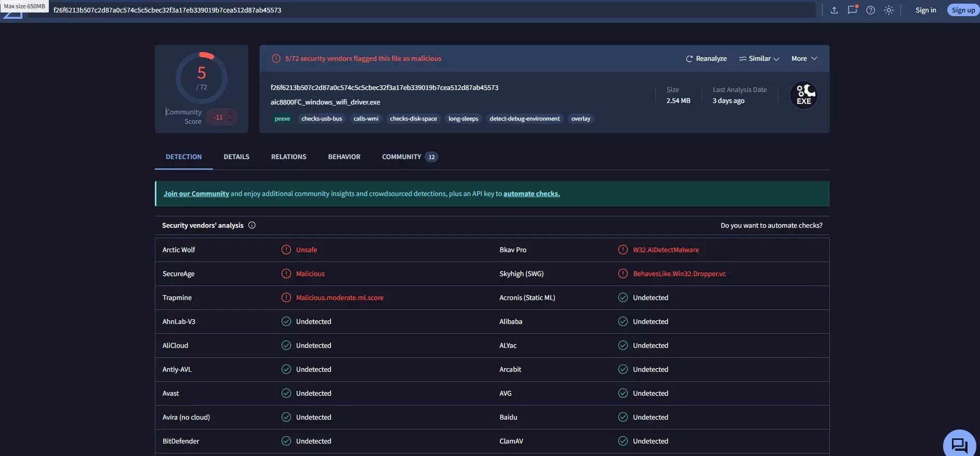The width and height of the screenshot is (980, 456).
Task: Click the upload file icon
Action: click(834, 10)
